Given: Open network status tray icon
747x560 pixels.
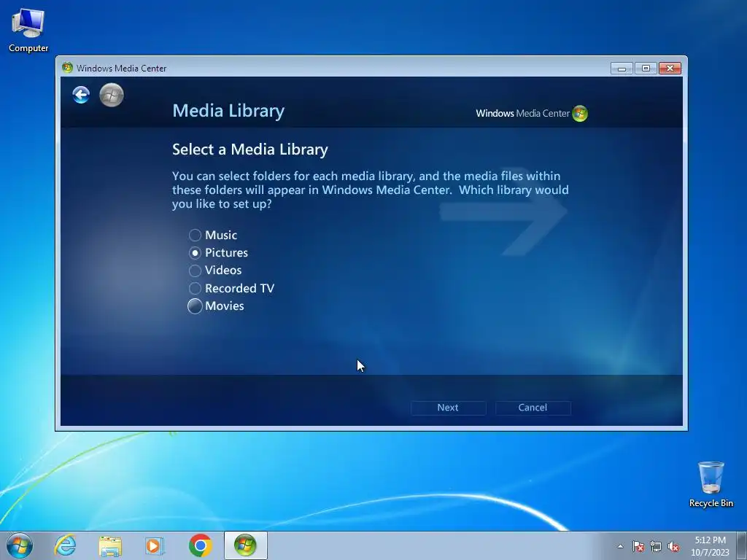Looking at the screenshot, I should pyautogui.click(x=656, y=546).
